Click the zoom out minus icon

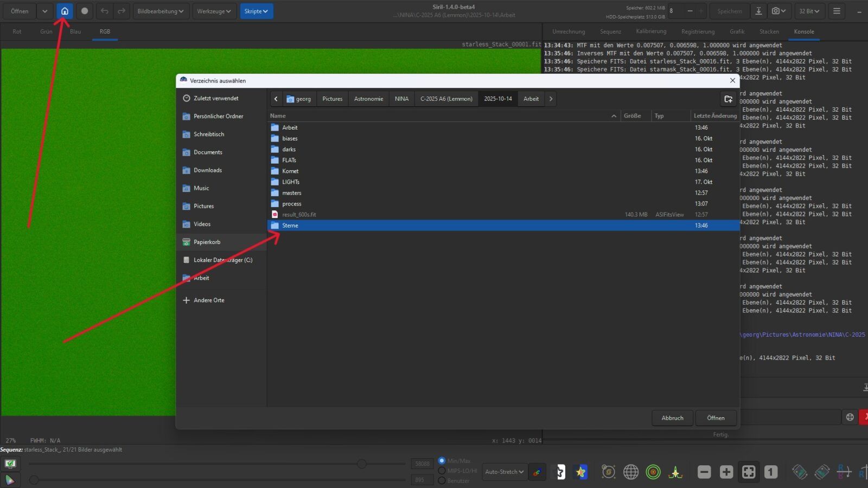click(704, 472)
